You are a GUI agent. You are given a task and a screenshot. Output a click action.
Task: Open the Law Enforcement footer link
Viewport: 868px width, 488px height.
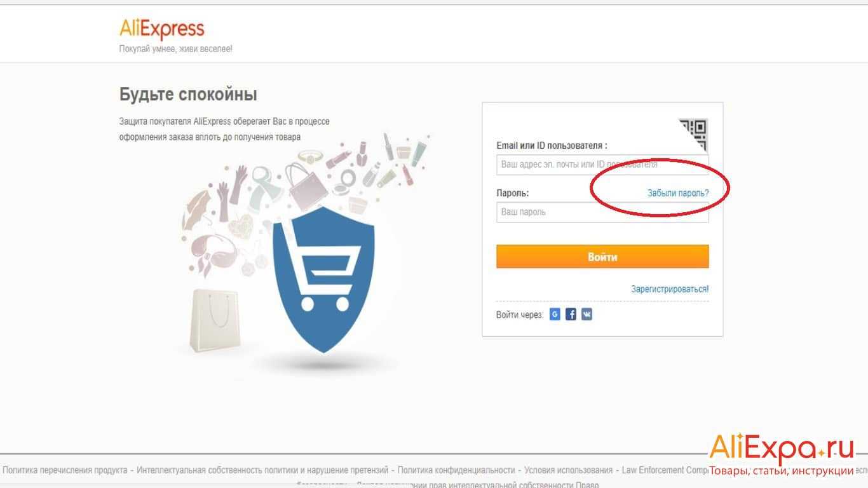(x=661, y=470)
